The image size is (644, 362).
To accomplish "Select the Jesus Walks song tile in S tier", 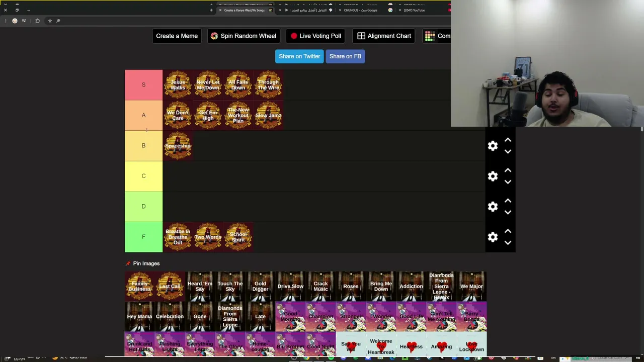I will pos(178,85).
